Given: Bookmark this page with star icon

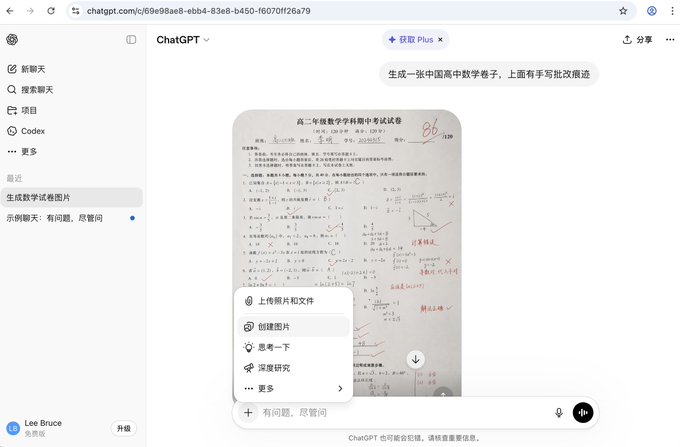Looking at the screenshot, I should [623, 11].
